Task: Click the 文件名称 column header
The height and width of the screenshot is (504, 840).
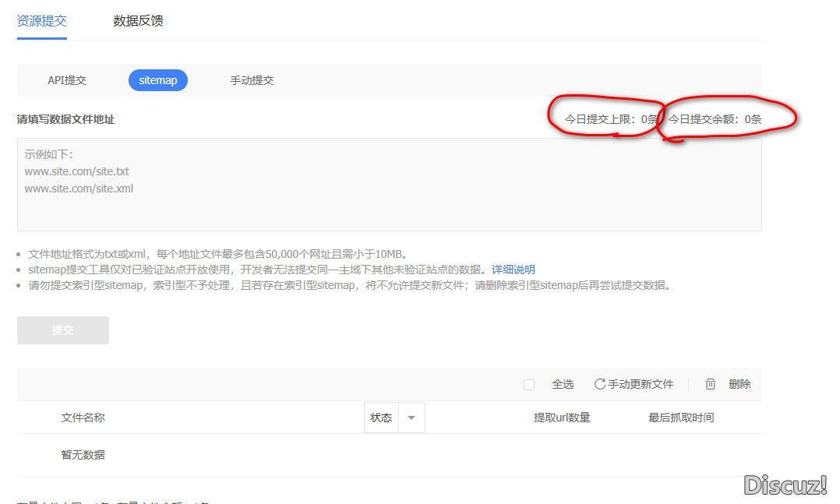Action: coord(83,418)
